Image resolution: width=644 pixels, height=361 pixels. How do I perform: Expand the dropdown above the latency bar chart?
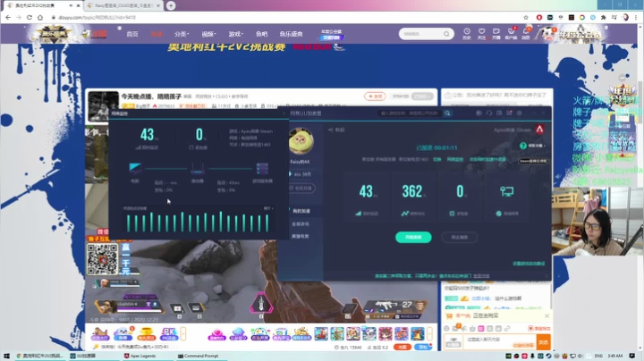pyautogui.click(x=268, y=208)
